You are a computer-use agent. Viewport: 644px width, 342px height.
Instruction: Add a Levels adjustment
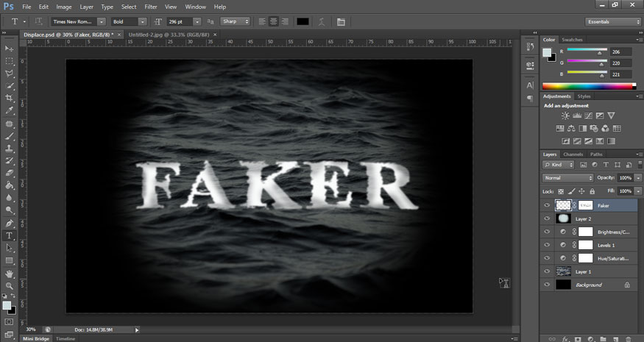click(x=576, y=115)
